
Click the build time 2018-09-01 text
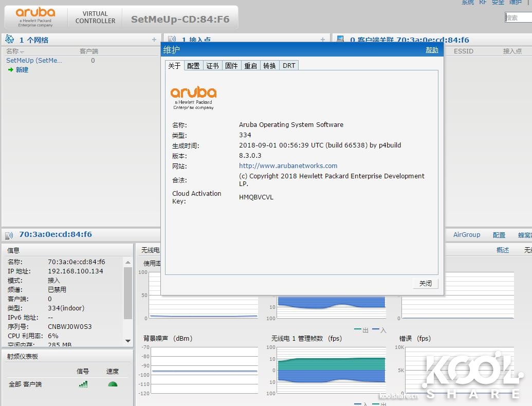click(x=320, y=145)
